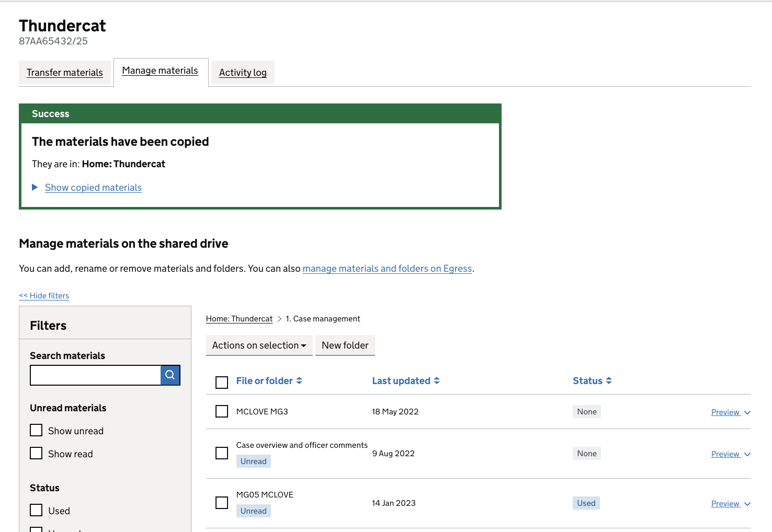Open the Actions on selection dropdown
The height and width of the screenshot is (532, 772).
pos(259,345)
